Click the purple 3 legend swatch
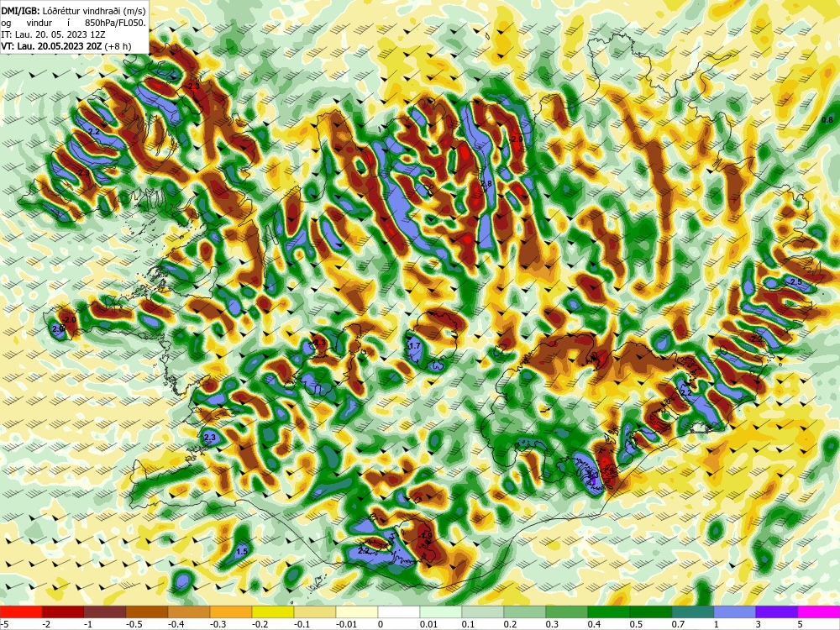840x630 pixels. click(x=777, y=612)
